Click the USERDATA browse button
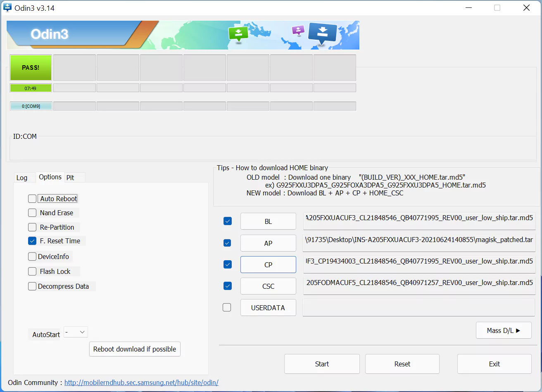Image resolution: width=542 pixels, height=392 pixels. (x=268, y=308)
